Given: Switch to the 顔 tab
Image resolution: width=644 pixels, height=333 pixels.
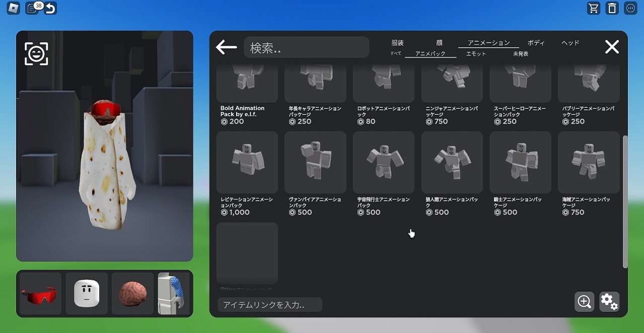Looking at the screenshot, I should point(440,43).
